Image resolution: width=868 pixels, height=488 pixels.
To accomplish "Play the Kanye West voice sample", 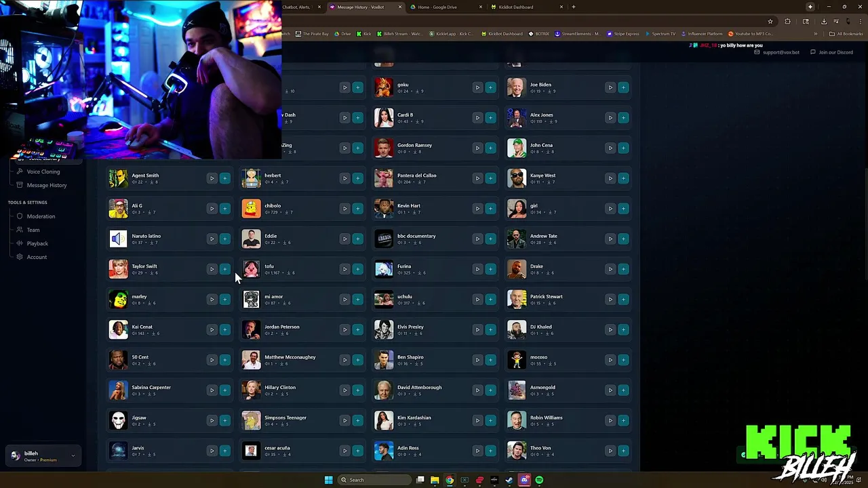I will click(x=610, y=178).
